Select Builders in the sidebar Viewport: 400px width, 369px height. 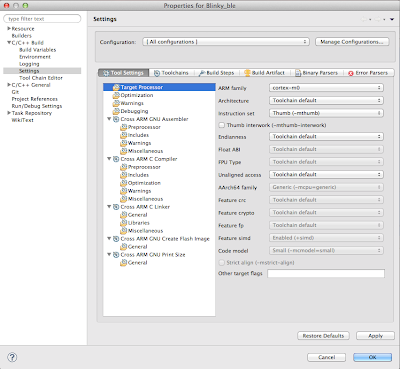(x=22, y=36)
